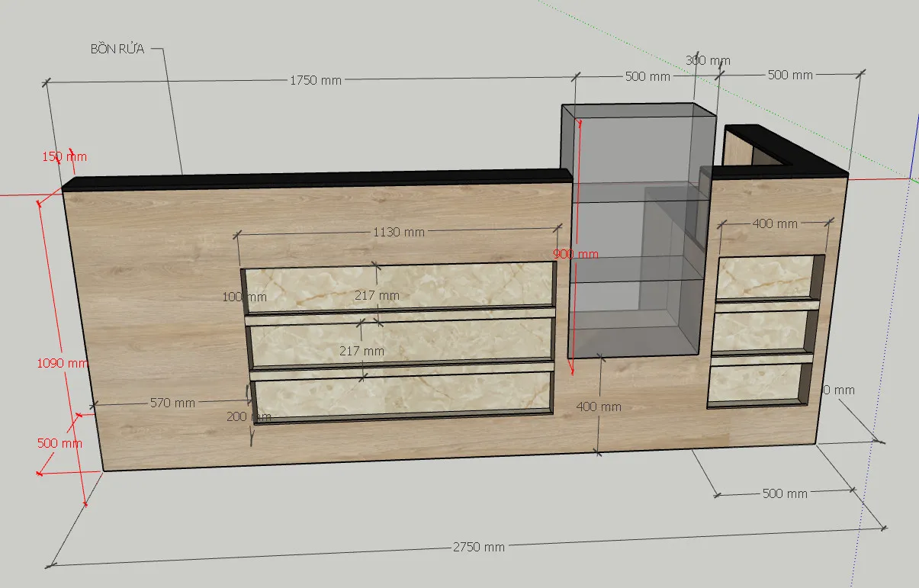Click the bottom marble panel in right niche

click(x=759, y=383)
